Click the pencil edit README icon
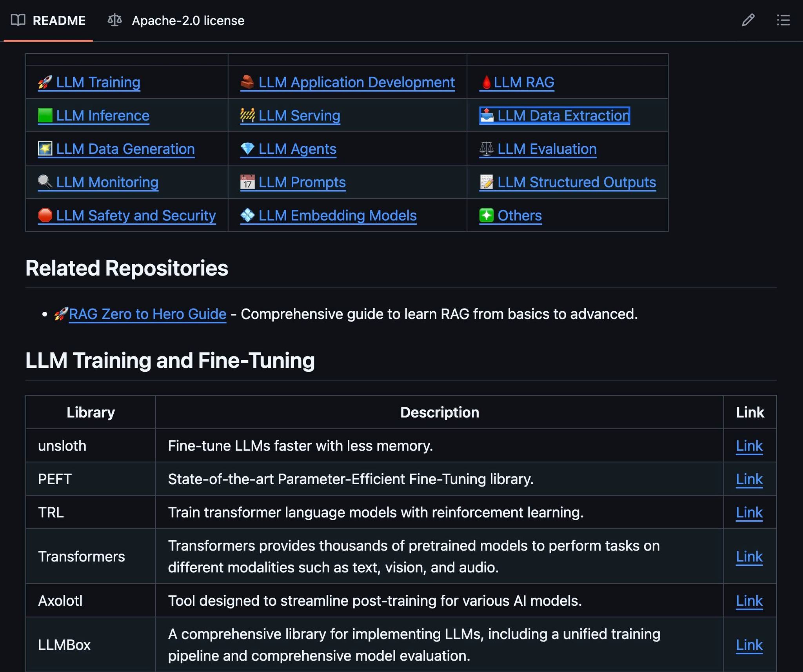The width and height of the screenshot is (803, 672). click(748, 20)
